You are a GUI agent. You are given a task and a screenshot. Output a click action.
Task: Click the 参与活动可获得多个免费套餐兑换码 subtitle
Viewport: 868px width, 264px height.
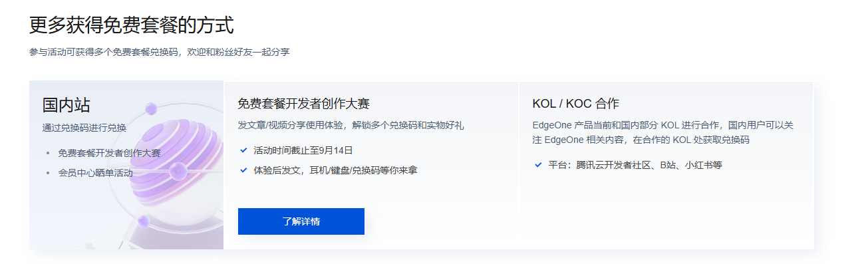click(104, 52)
